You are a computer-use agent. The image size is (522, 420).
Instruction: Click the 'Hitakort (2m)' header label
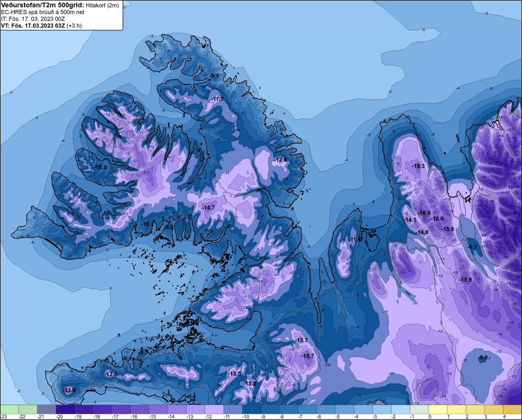(x=102, y=5)
